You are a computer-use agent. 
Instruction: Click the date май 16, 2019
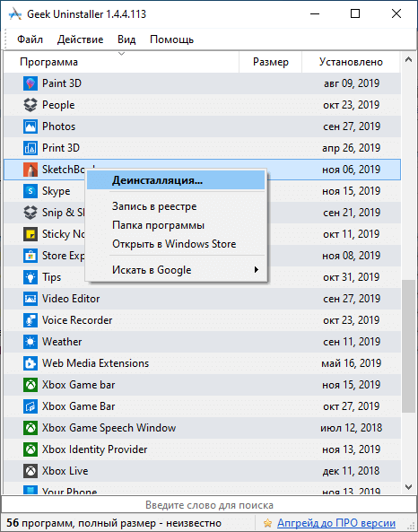coord(351,363)
